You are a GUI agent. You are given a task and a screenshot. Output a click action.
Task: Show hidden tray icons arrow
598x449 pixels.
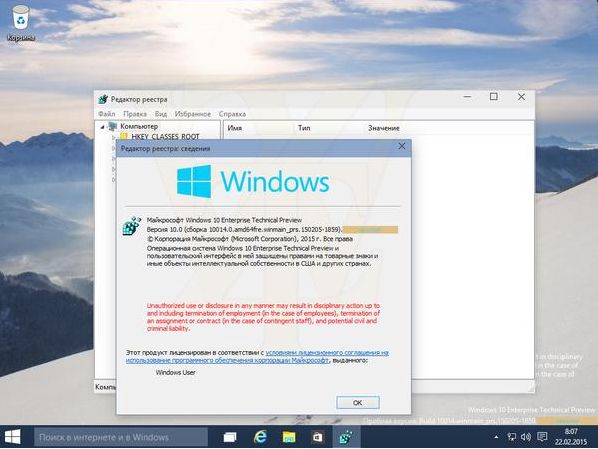(x=496, y=437)
